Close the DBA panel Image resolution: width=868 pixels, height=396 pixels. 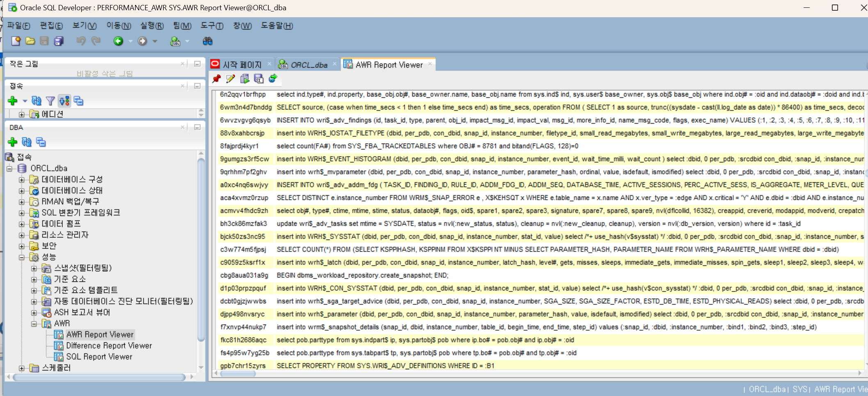point(183,127)
